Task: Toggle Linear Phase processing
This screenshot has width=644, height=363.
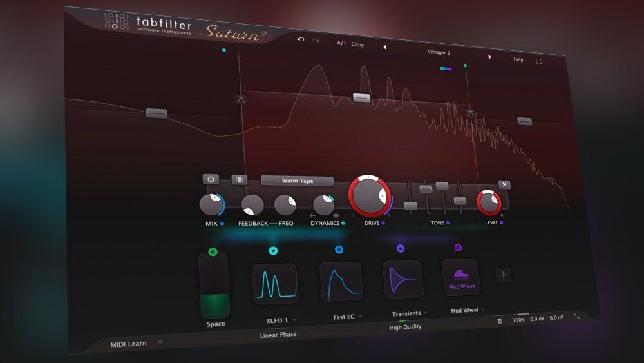Action: click(278, 335)
